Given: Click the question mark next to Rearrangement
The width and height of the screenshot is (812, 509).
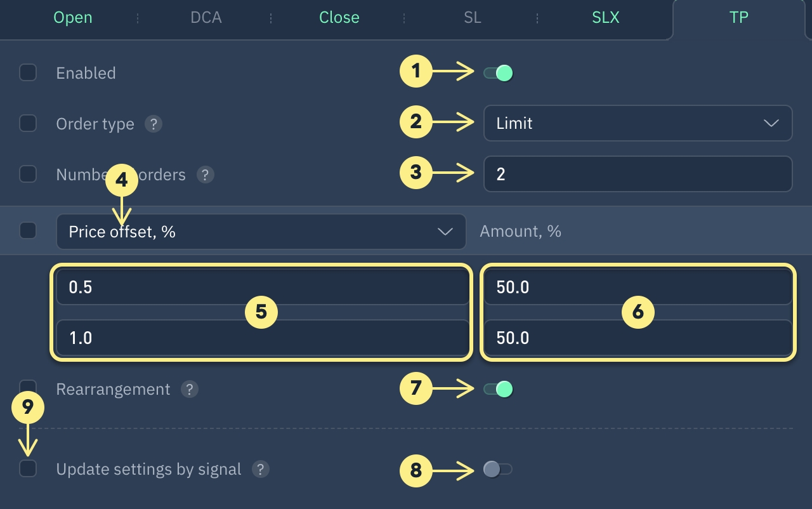Looking at the screenshot, I should click(x=189, y=389).
